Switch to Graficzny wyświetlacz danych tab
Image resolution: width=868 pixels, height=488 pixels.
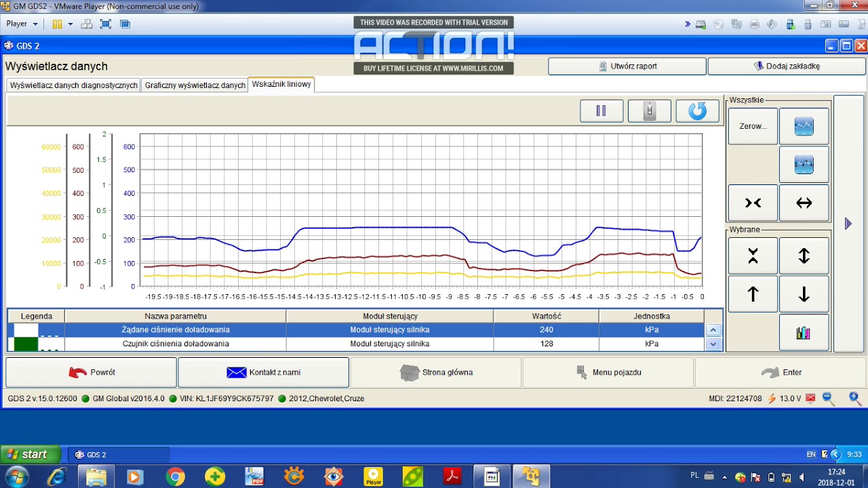pyautogui.click(x=195, y=85)
